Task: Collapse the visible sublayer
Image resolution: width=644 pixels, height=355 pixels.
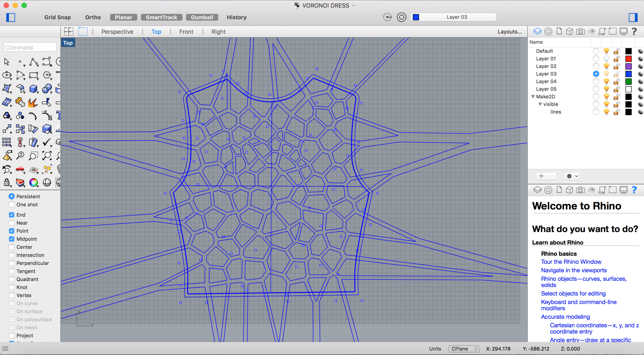Action: pyautogui.click(x=540, y=104)
